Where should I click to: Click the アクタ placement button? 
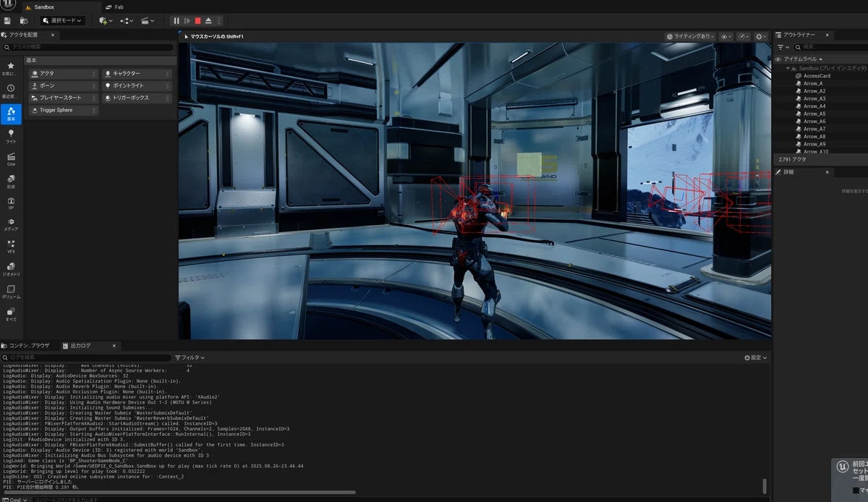63,74
